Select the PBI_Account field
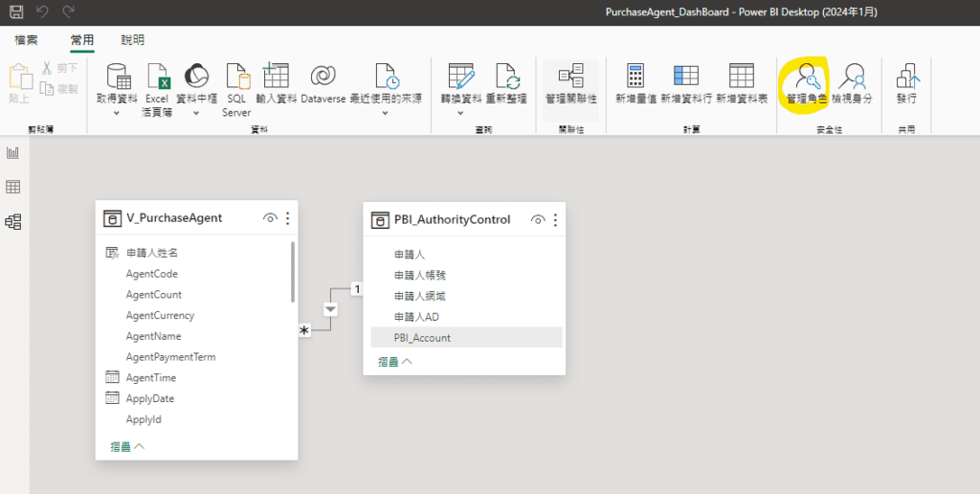980x494 pixels. point(467,338)
